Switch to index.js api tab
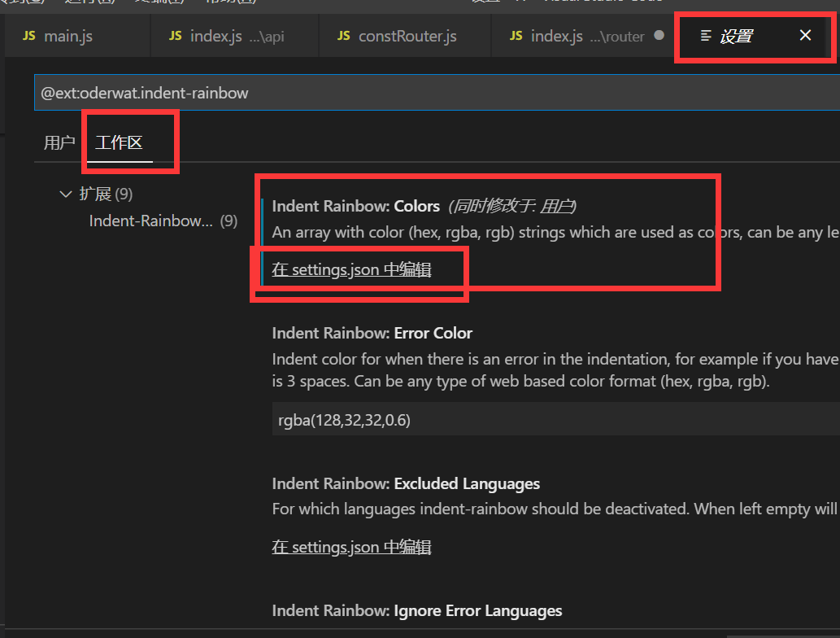The image size is (840, 638). tap(235, 36)
